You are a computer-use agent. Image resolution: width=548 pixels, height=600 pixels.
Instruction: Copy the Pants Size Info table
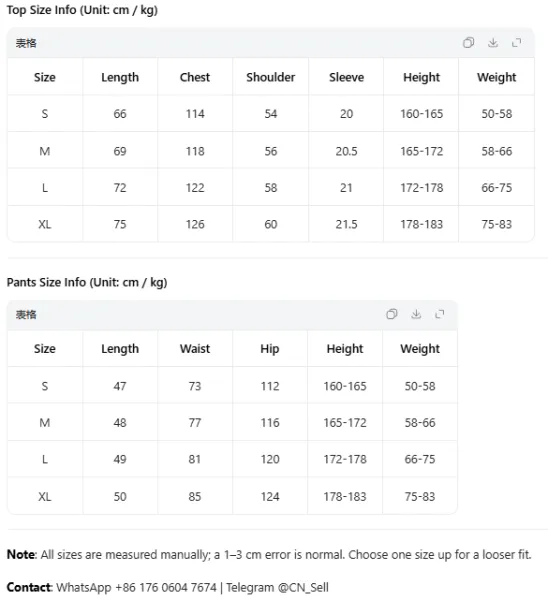pyautogui.click(x=392, y=314)
